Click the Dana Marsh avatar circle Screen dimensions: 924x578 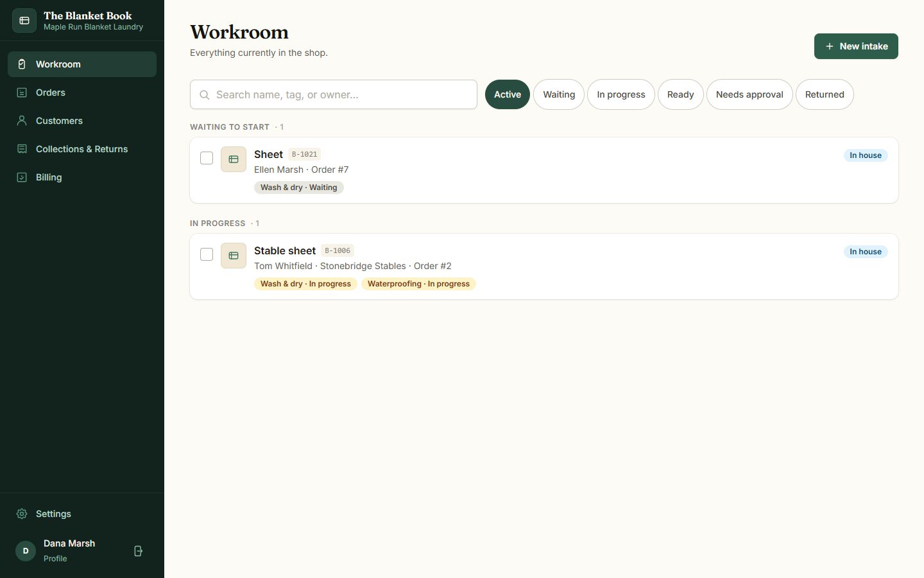point(26,551)
